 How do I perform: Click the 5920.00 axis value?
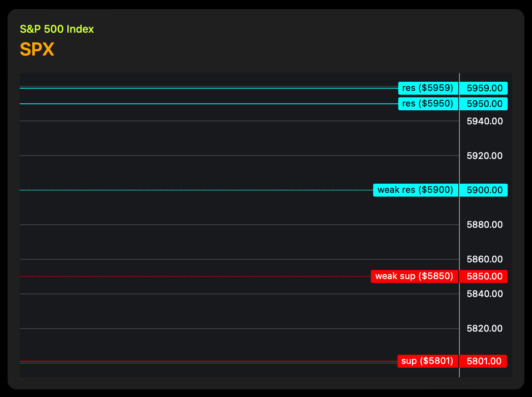coord(485,156)
